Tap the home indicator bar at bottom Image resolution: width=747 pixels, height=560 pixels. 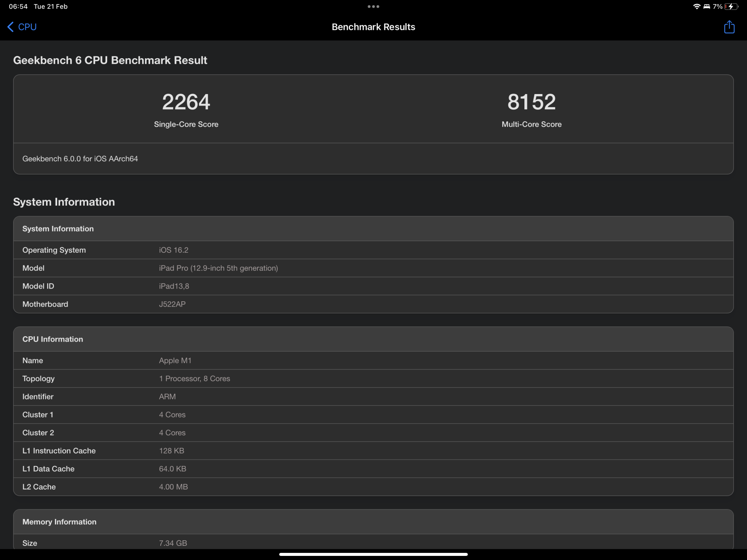point(373,554)
